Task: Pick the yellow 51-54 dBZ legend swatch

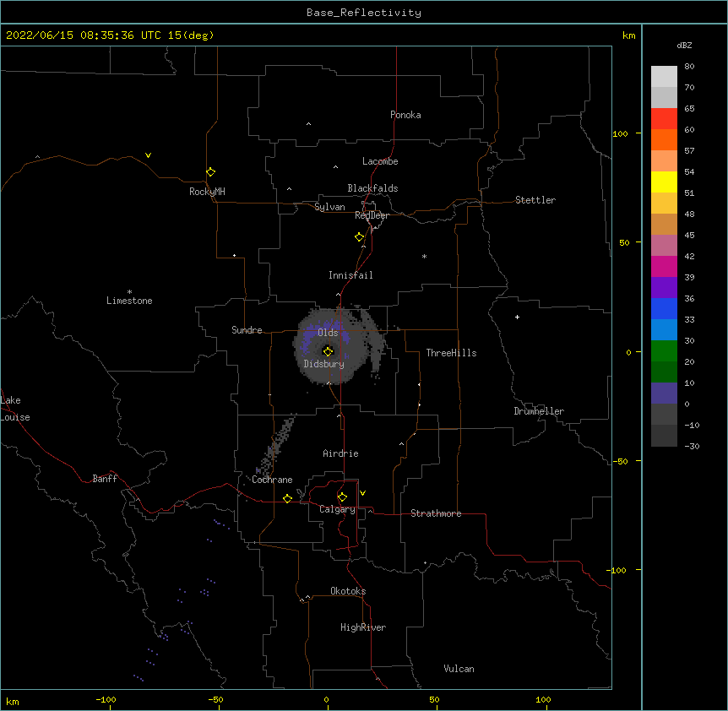Action: point(664,182)
